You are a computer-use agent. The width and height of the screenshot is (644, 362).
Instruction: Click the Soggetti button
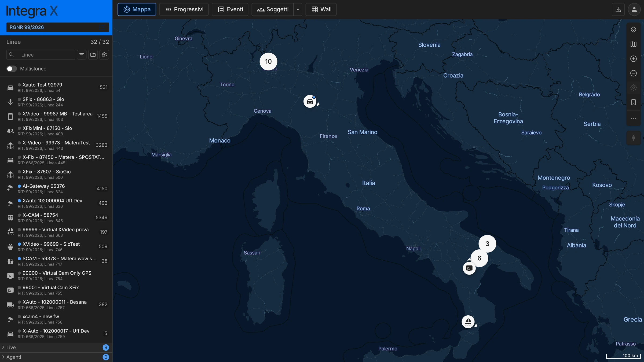click(273, 9)
